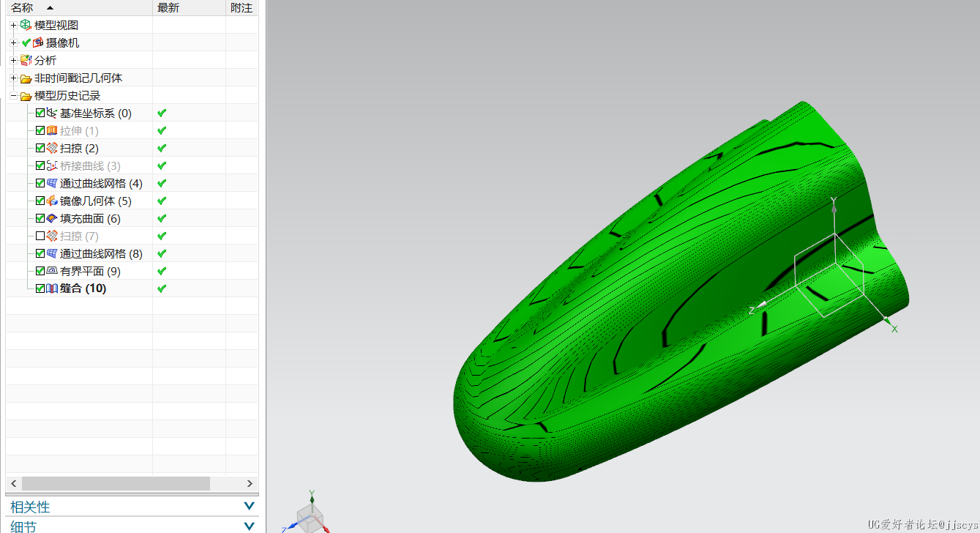
Task: Expand the 非时间戳记几何体 node
Action: coord(13,78)
